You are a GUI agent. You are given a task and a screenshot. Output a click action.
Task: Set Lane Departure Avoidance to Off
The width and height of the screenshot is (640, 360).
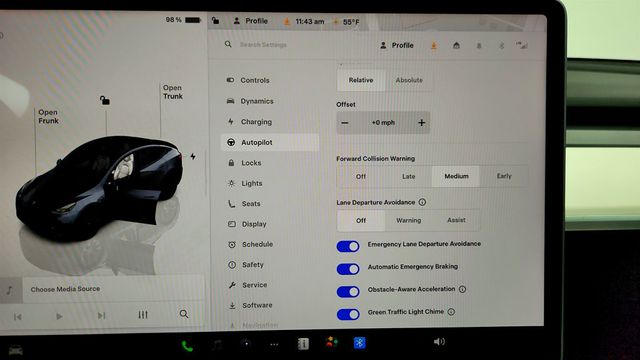361,220
